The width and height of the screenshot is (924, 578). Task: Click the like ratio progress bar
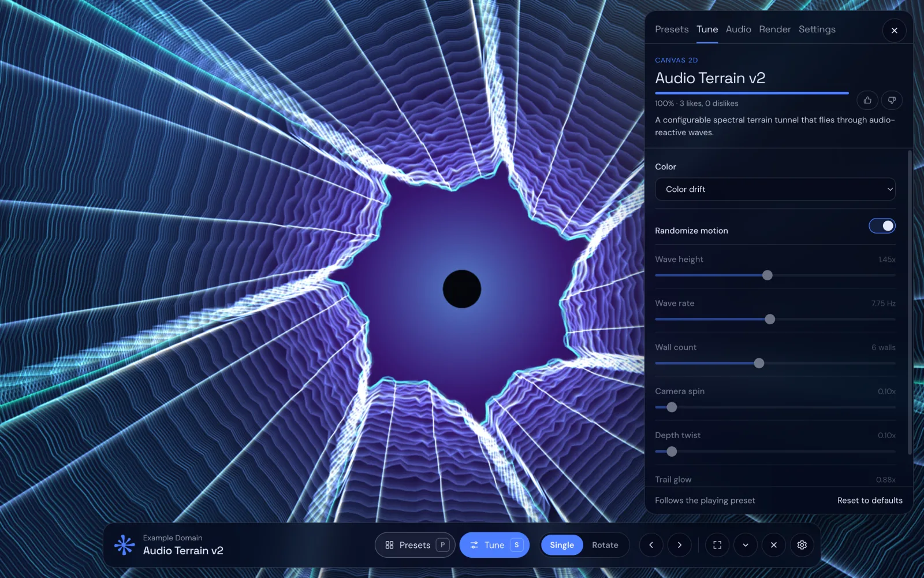tap(752, 92)
